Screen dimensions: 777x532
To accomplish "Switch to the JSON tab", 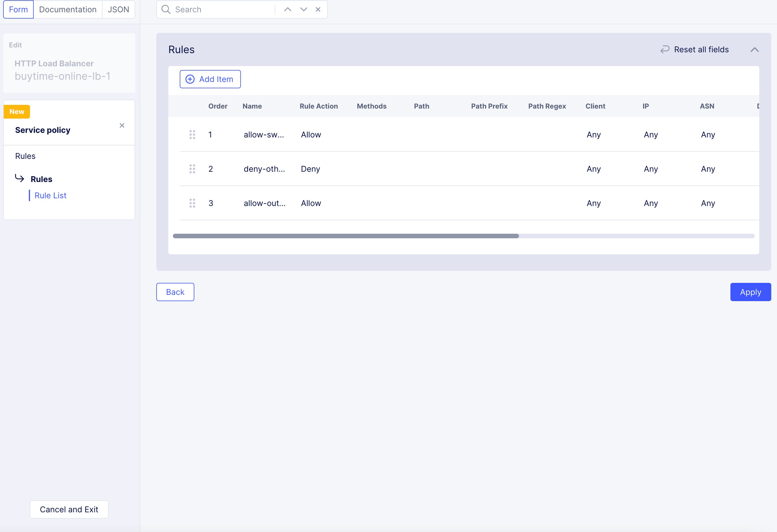I will 118,9.
